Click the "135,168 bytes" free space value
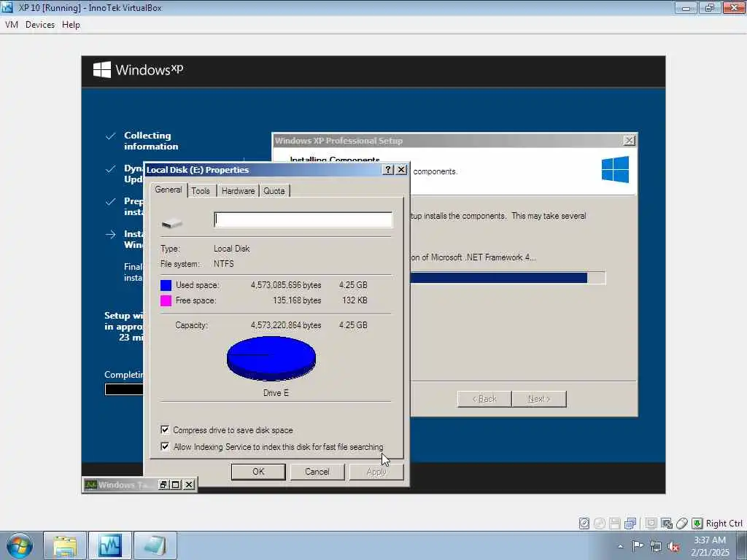This screenshot has height=560, width=747. tap(297, 300)
